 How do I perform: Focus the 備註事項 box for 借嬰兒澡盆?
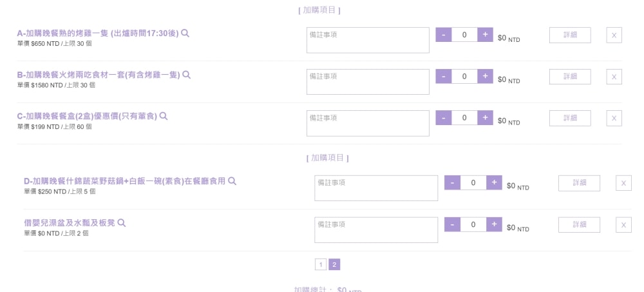376,230
